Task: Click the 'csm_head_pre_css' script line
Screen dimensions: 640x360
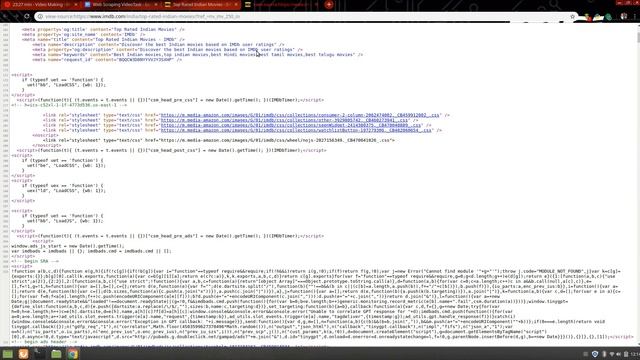Action: [x=170, y=100]
